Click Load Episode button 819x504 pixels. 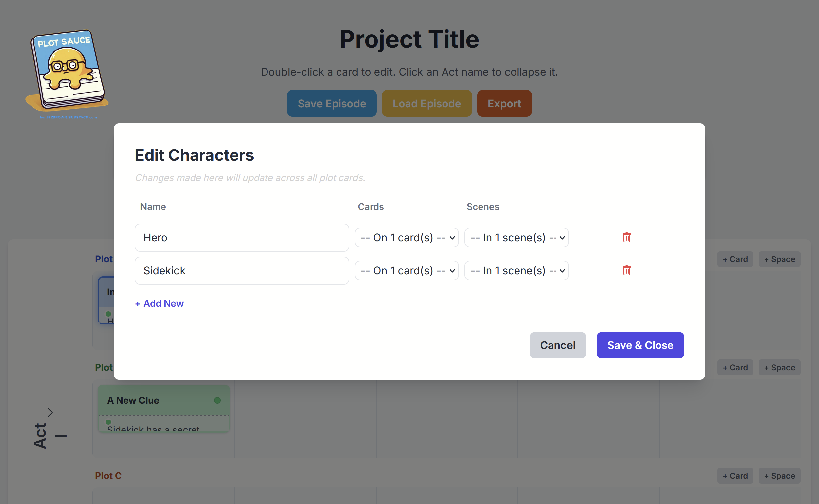(426, 103)
